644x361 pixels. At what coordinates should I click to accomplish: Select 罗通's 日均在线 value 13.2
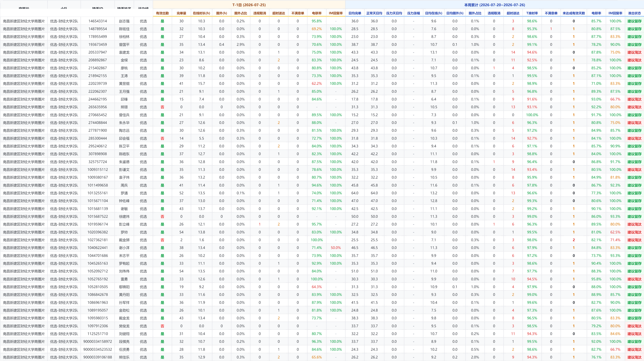(x=433, y=193)
